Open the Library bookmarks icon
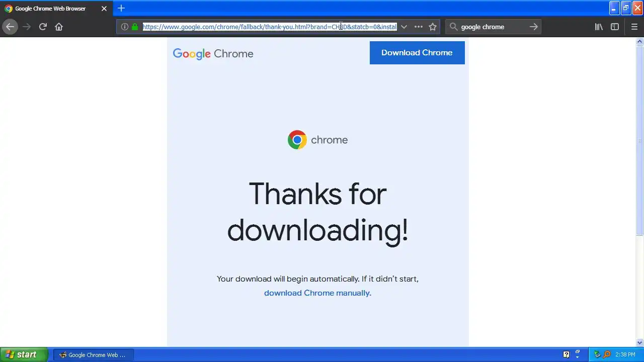The height and width of the screenshot is (362, 644). tap(599, 27)
